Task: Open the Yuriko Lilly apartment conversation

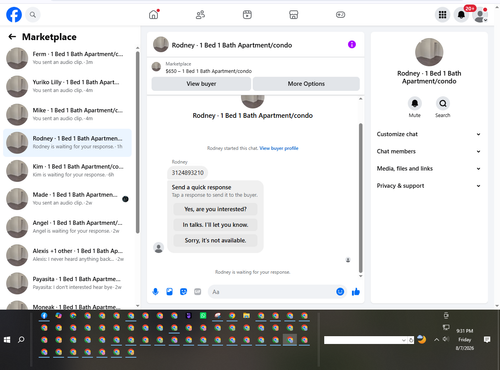Action: 67,86
